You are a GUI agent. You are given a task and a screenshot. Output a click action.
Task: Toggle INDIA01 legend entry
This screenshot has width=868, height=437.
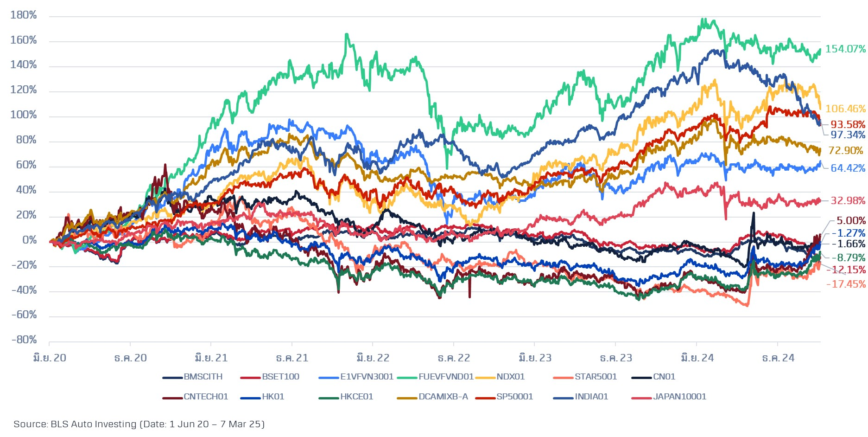click(591, 397)
